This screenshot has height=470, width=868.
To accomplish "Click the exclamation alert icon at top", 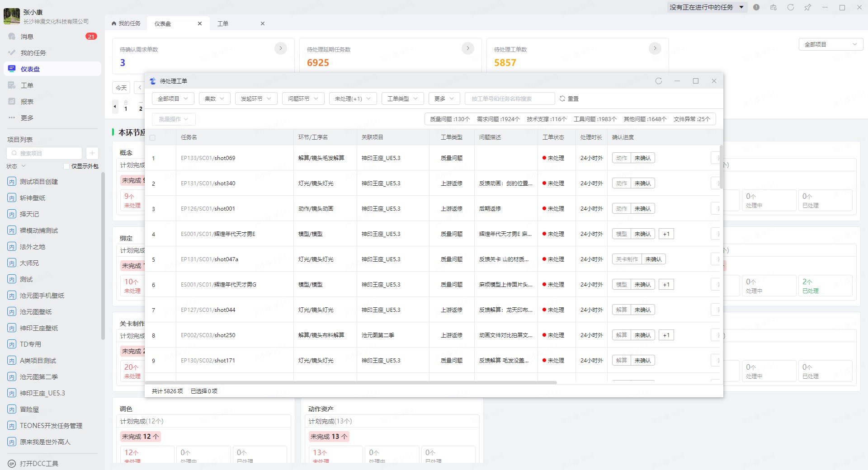I will (x=756, y=7).
